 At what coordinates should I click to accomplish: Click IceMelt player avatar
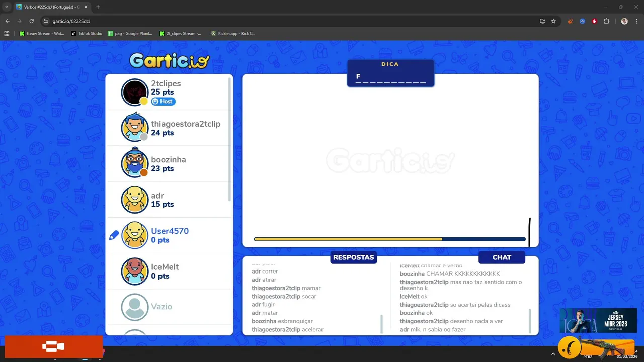tap(135, 271)
